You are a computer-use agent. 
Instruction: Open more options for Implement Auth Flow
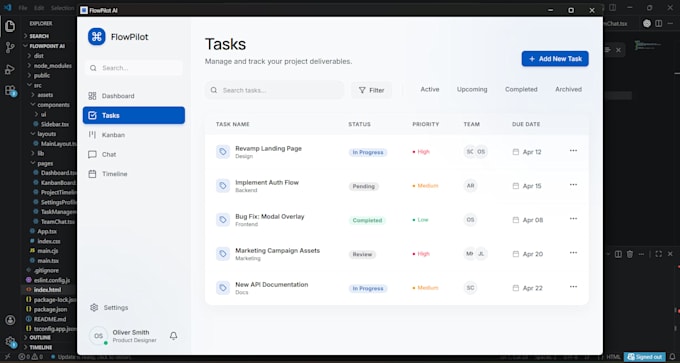(573, 185)
